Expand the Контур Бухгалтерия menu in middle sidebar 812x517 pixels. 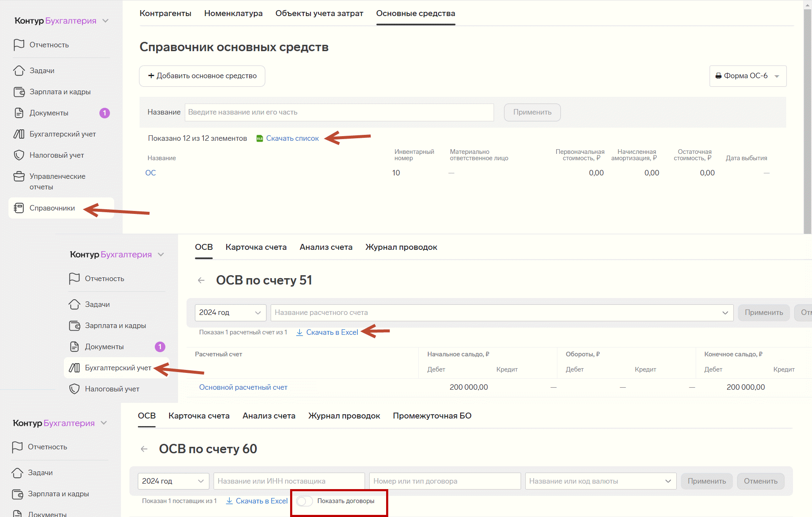click(161, 254)
